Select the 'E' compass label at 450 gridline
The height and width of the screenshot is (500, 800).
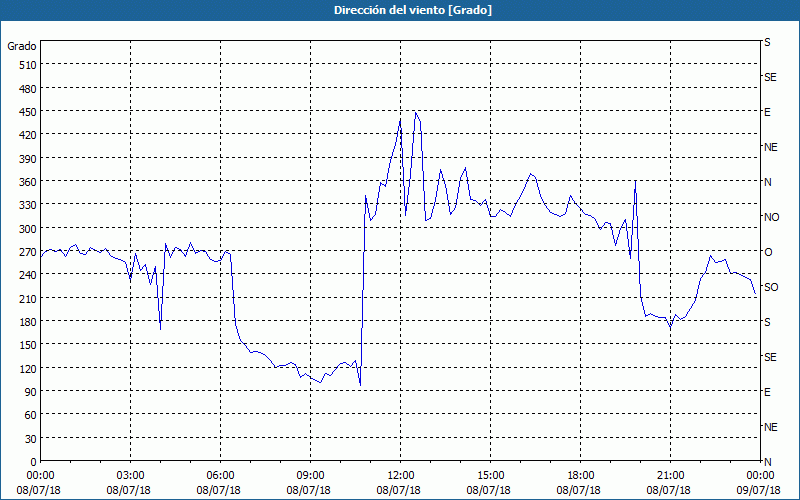767,112
